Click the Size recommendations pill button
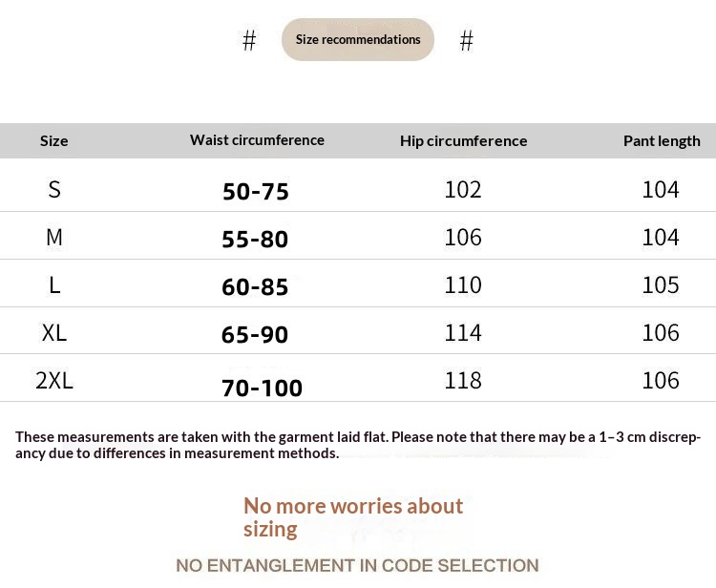This screenshot has width=716, height=588. pyautogui.click(x=358, y=40)
